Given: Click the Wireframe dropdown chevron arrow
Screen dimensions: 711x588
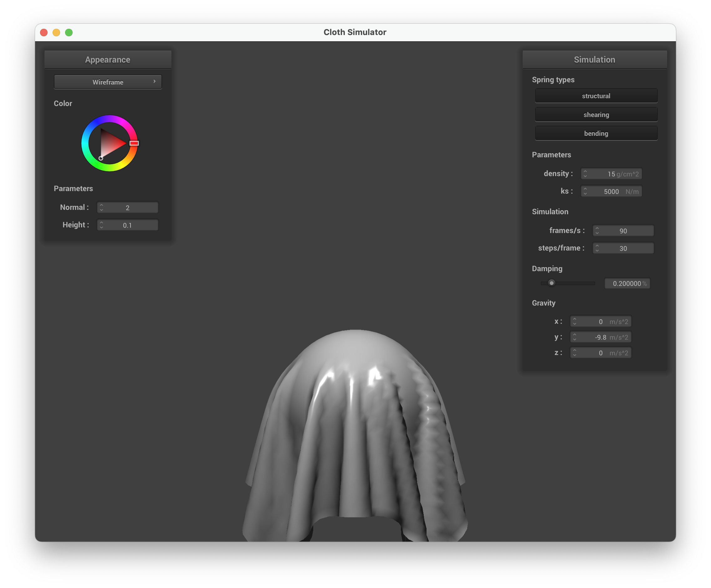Looking at the screenshot, I should coord(154,82).
